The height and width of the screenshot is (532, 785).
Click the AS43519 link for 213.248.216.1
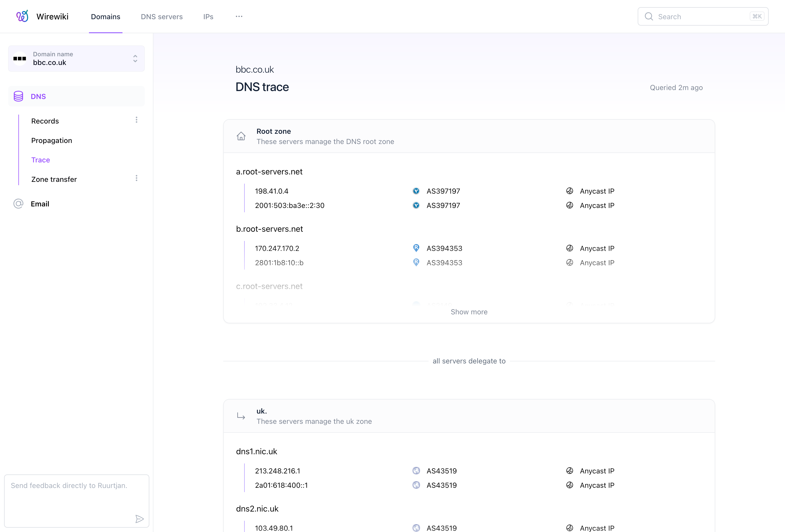(442, 471)
